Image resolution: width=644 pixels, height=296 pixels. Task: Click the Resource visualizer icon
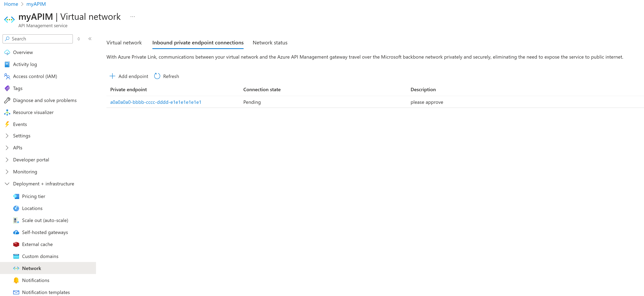[7, 112]
